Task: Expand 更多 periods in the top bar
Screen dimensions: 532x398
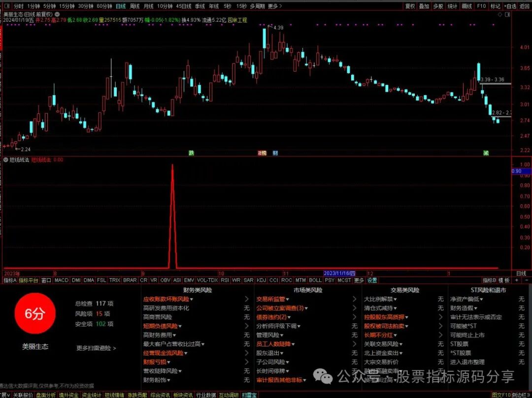Action: point(274,6)
